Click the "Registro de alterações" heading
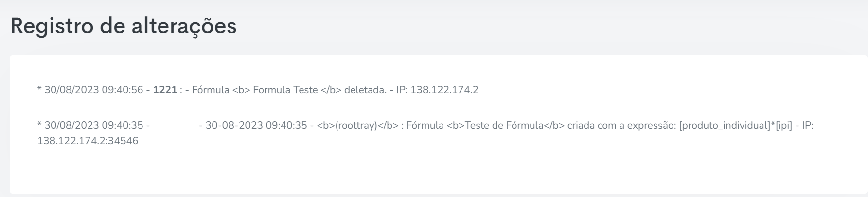The image size is (868, 197). pos(124,27)
